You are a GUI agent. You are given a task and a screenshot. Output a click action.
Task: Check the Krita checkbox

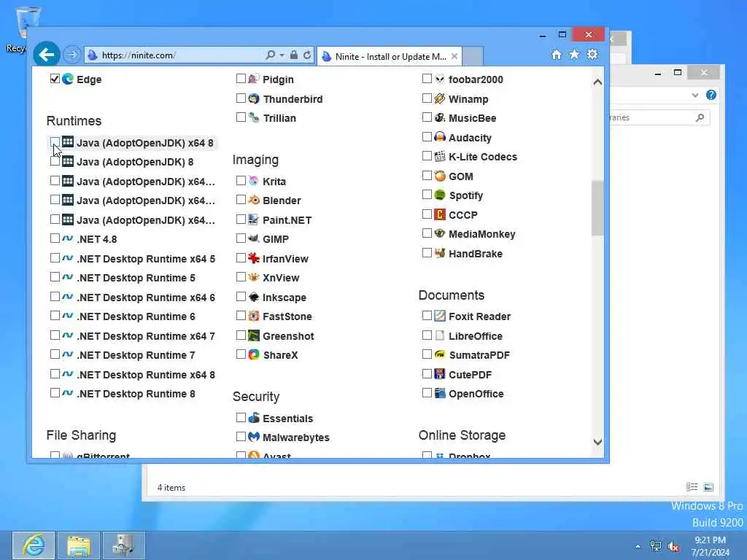pos(241,181)
